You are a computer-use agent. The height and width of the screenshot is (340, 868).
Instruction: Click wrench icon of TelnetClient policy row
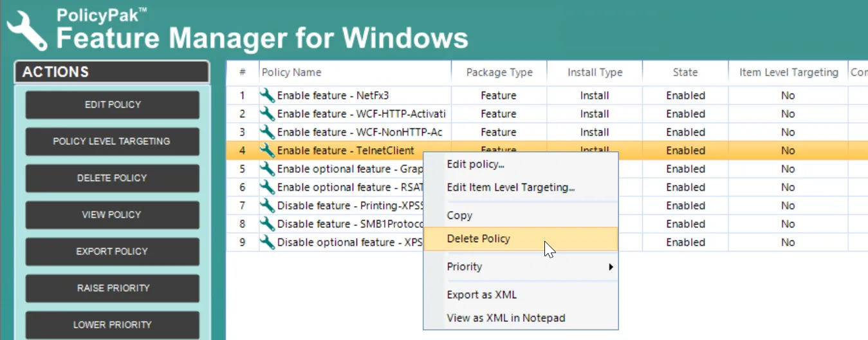267,151
